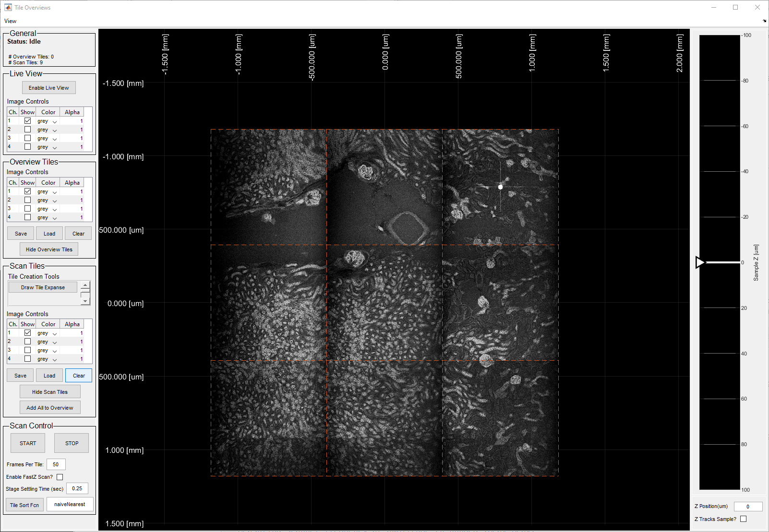Image resolution: width=769 pixels, height=532 pixels.
Task: Click tile creation tools scroll up arrow
Action: click(x=85, y=285)
